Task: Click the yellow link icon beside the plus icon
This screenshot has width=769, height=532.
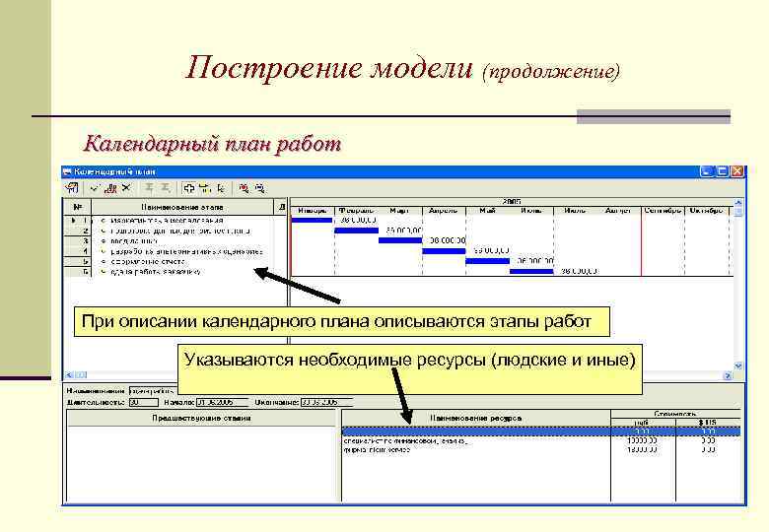Action: point(204,188)
